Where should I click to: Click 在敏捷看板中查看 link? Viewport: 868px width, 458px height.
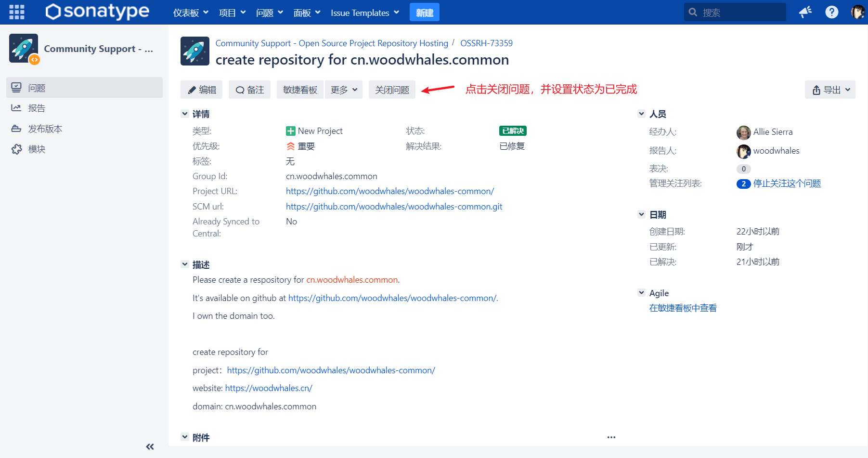[683, 308]
